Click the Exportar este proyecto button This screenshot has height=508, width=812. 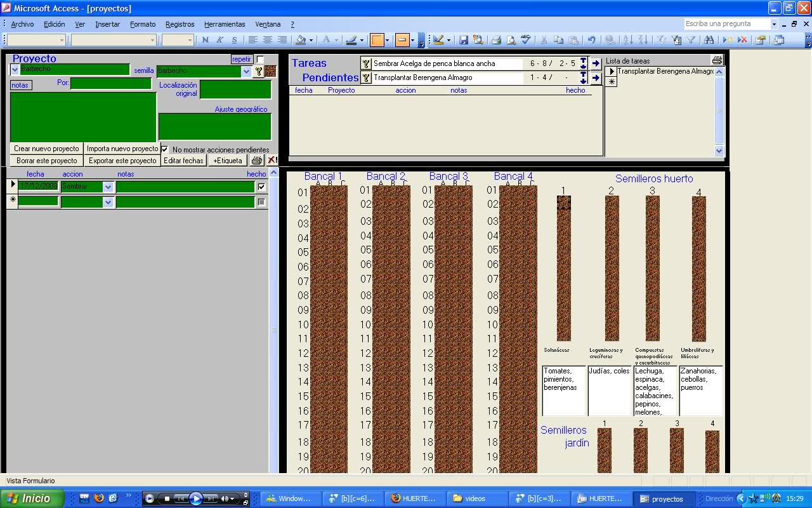click(122, 161)
